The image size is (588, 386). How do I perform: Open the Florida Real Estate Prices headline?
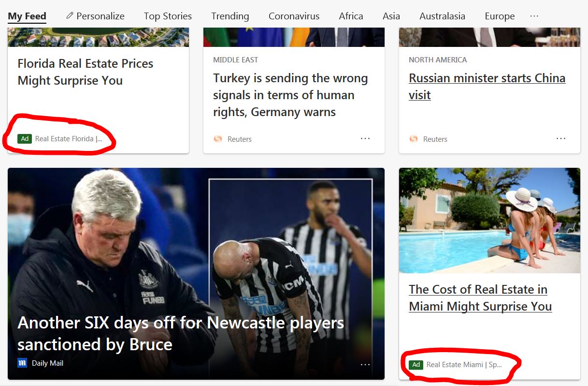[86, 72]
